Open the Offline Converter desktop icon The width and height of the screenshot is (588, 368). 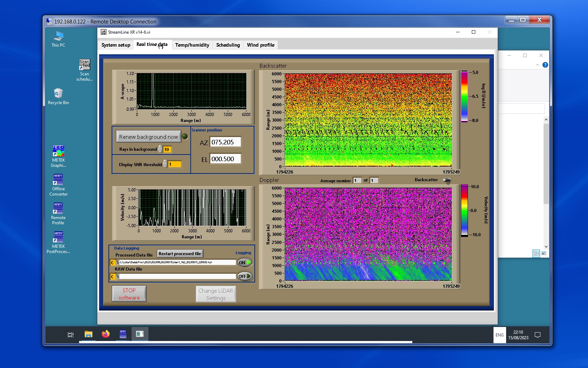(58, 180)
